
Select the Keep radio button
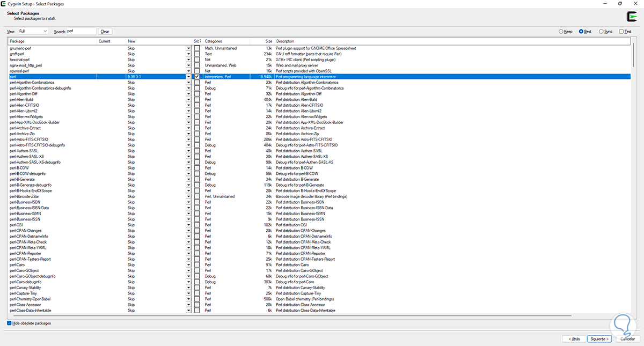pyautogui.click(x=566, y=32)
